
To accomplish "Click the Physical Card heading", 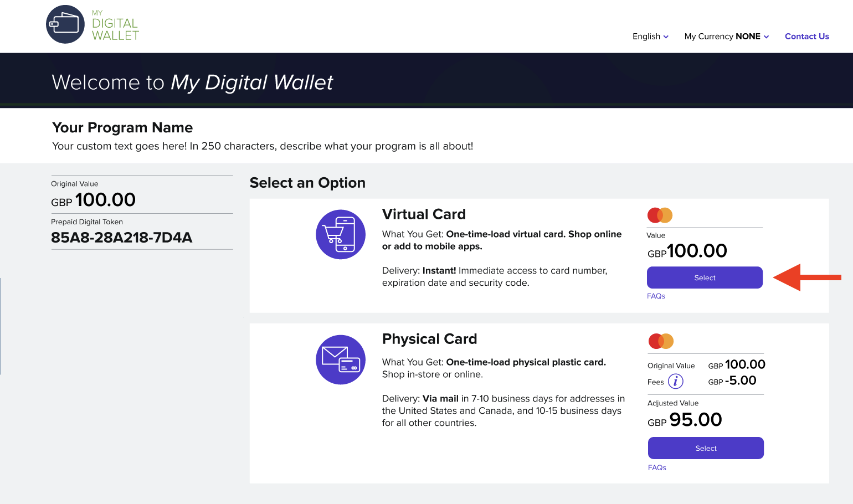I will pos(429,339).
